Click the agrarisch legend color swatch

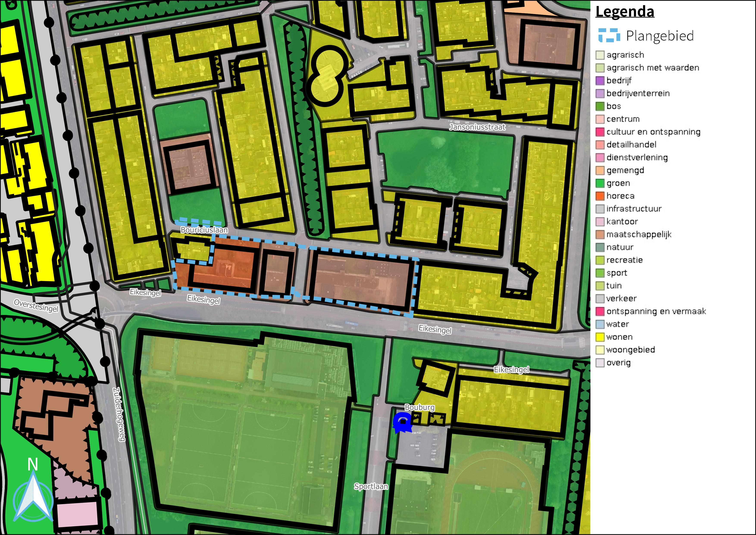[600, 55]
